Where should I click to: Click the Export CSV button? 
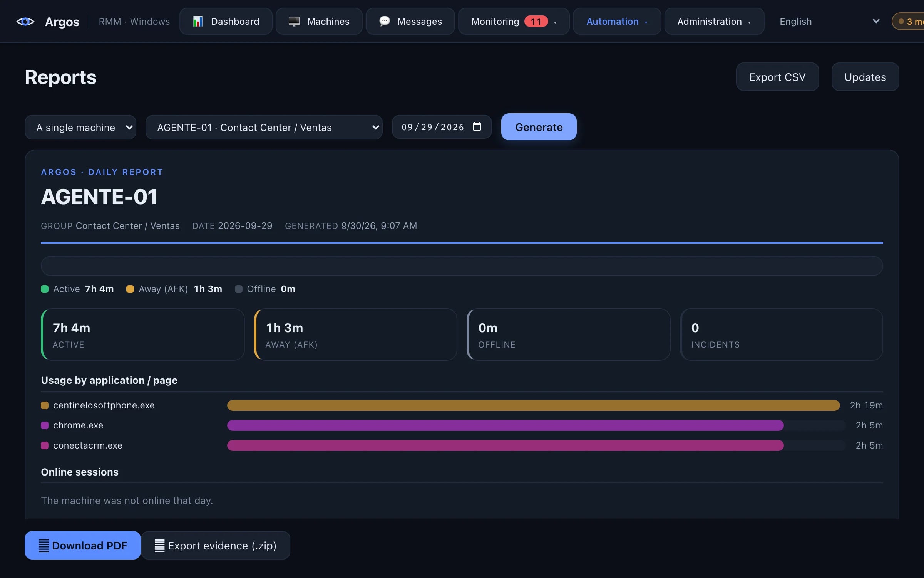point(777,77)
